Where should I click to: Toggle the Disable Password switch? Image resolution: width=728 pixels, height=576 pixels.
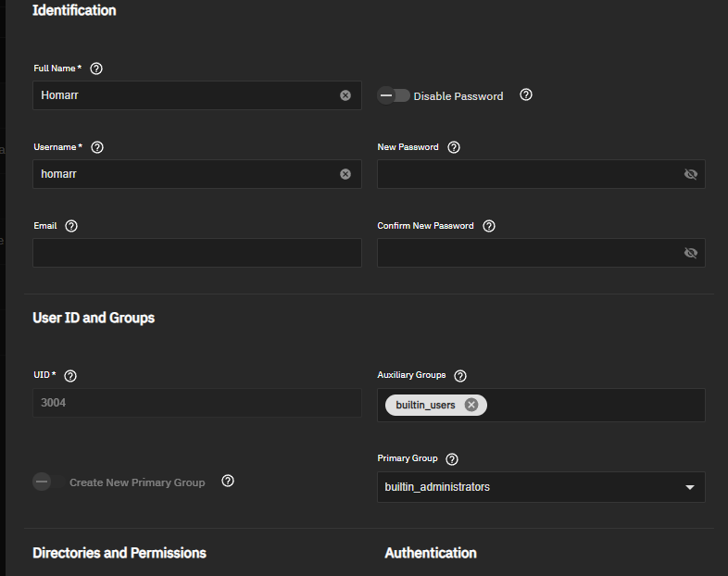(x=395, y=95)
